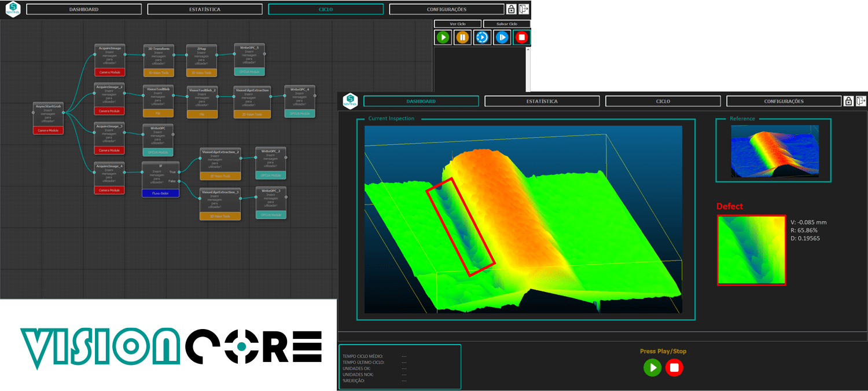Screen dimensions: 868x391
Task: Select the ZMap node
Action: click(x=201, y=61)
